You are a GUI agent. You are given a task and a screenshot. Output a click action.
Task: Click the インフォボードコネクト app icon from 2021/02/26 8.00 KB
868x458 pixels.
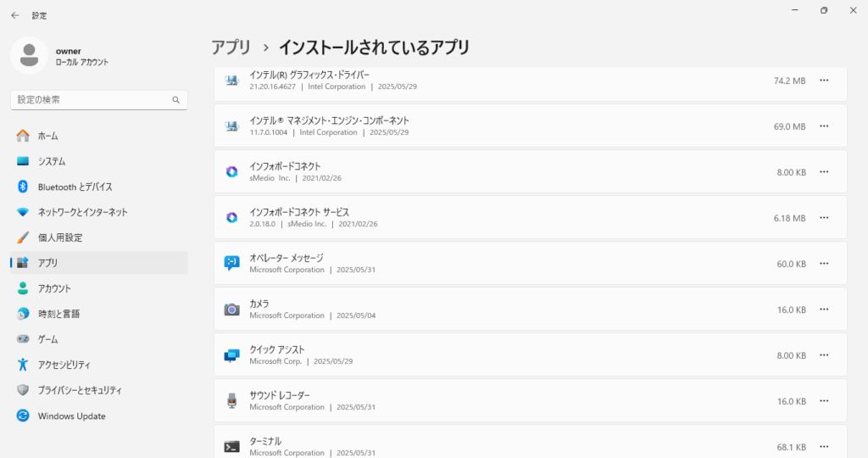232,171
